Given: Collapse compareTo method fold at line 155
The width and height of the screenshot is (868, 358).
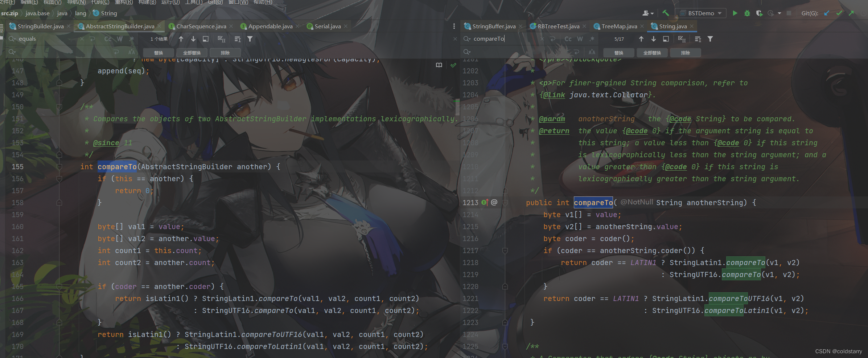Looking at the screenshot, I should (59, 167).
